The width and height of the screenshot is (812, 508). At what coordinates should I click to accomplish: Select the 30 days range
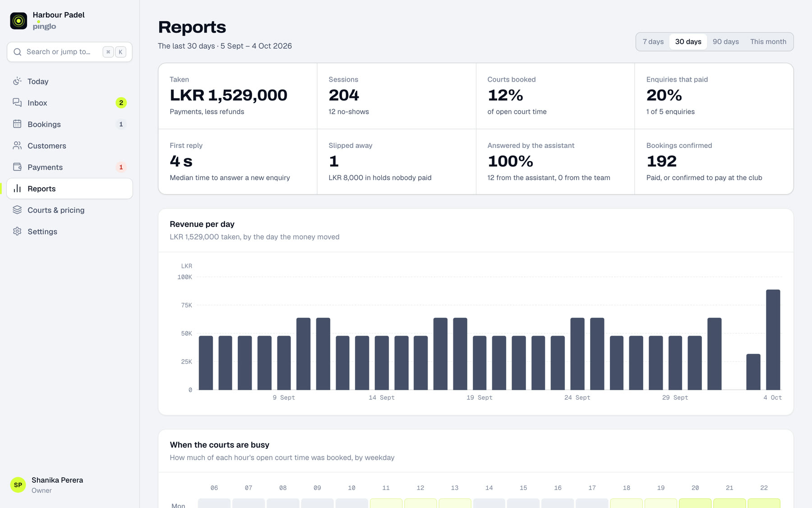[x=688, y=42]
